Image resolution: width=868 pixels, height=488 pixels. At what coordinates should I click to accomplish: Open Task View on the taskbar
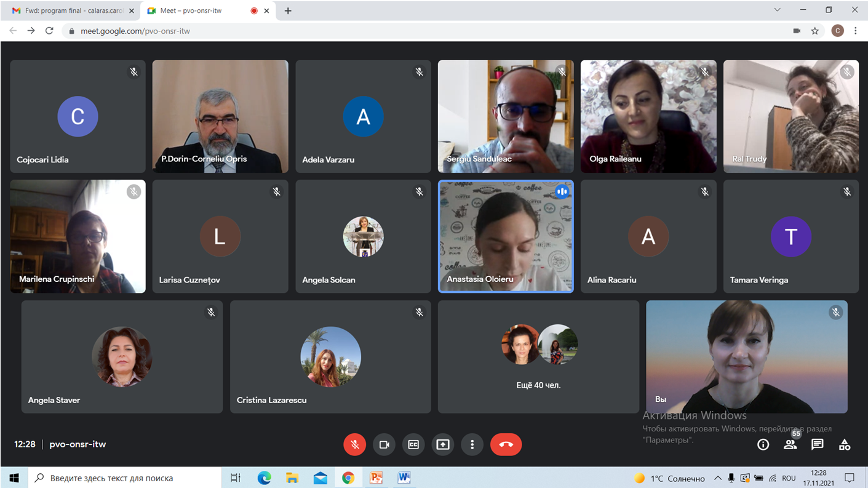[235, 478]
